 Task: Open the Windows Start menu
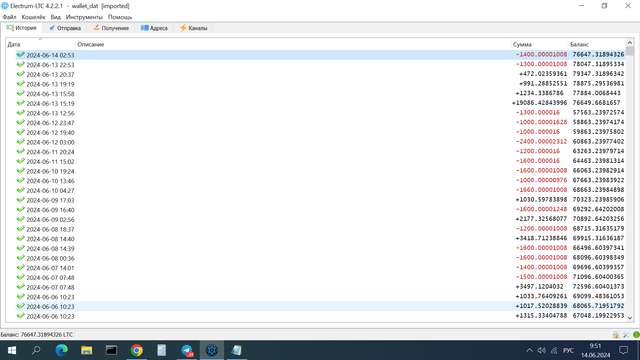12,350
